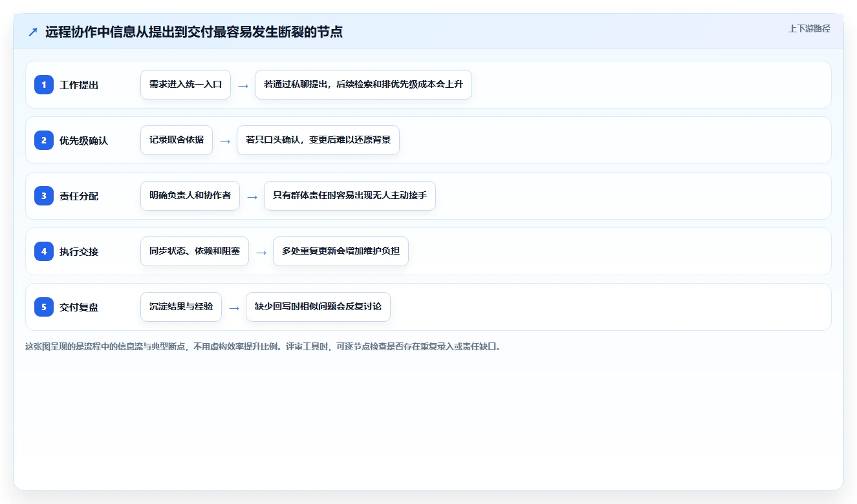Select the 责任分配 step label
This screenshot has height=504, width=857.
coord(79,196)
